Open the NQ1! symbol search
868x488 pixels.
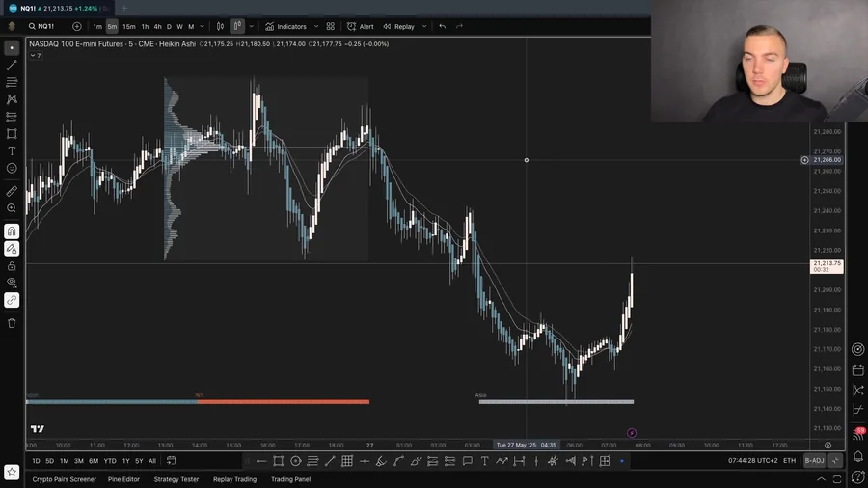point(42,27)
